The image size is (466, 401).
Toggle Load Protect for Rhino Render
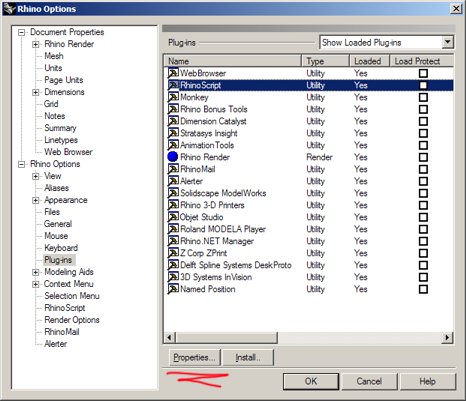(423, 157)
